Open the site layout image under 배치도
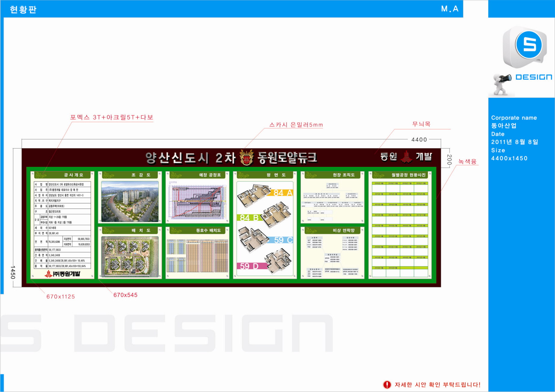555x392 pixels. coord(130,256)
